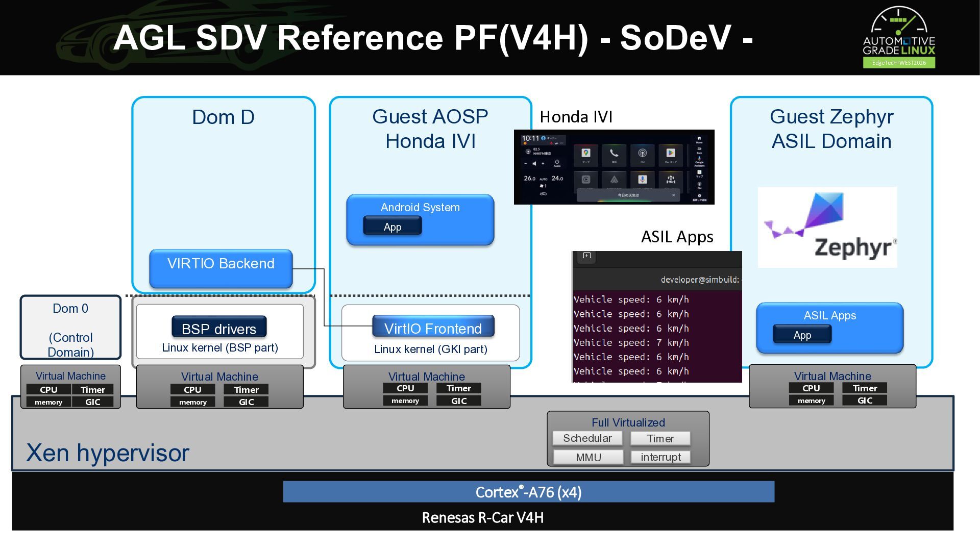
Task: Click the 26.0 temperature value in IVI
Action: [530, 179]
